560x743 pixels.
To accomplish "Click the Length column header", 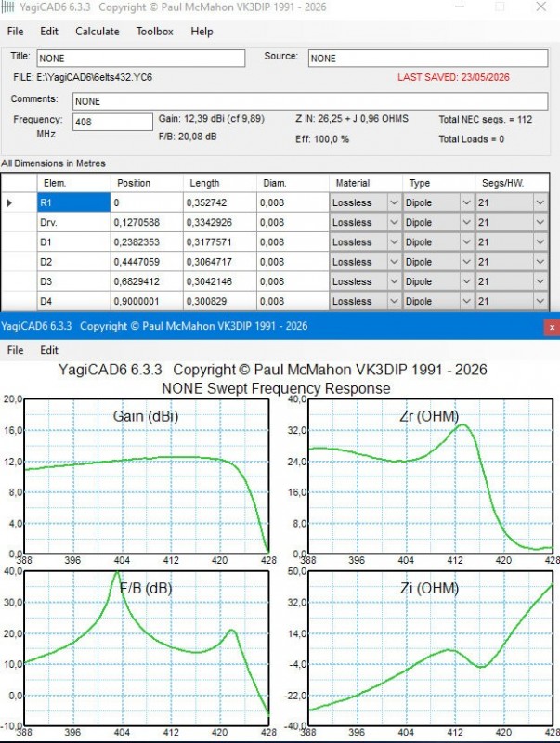I will (220, 183).
